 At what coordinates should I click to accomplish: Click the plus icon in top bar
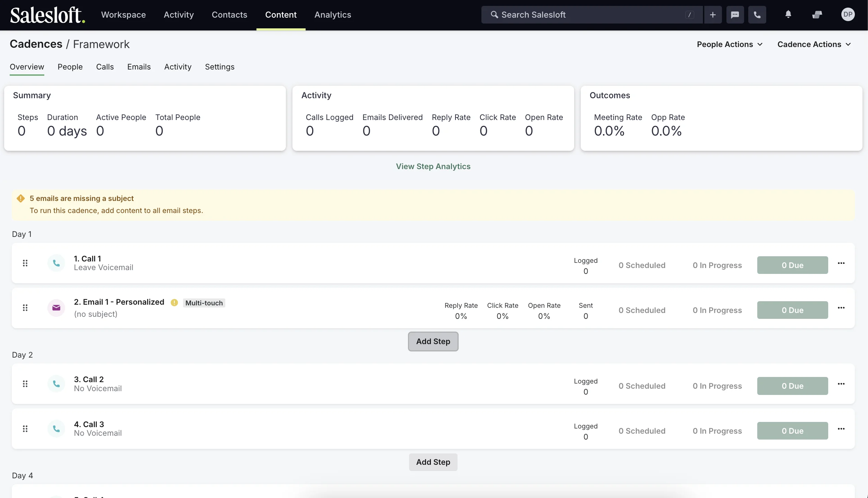(x=713, y=15)
